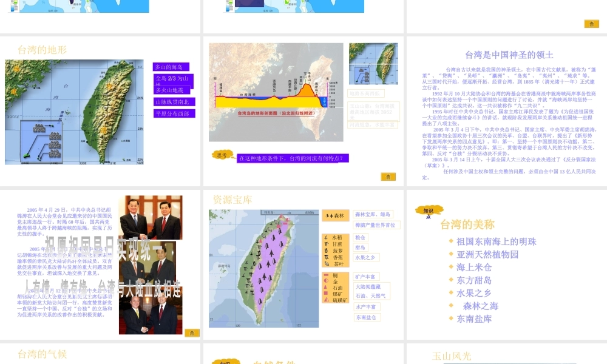Screen dimensions: 607x364
Task: Click the 甜岛 label
Action: 361,248
